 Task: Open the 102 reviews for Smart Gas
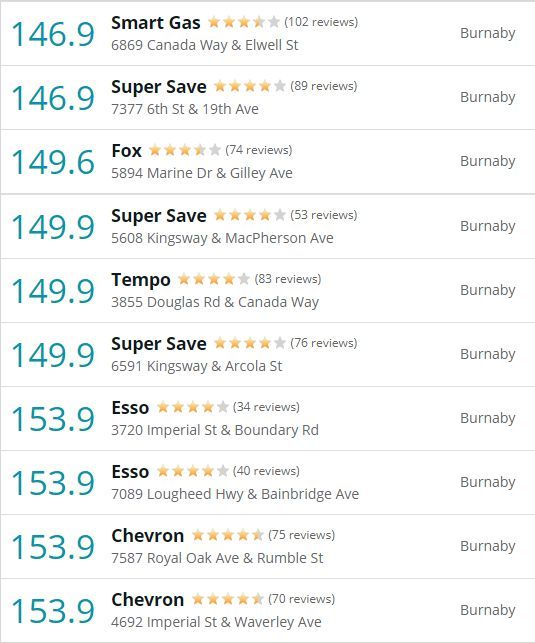coord(321,22)
